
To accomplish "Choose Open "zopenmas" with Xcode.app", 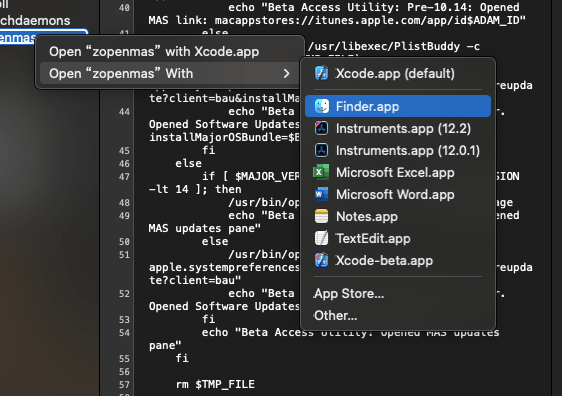I will click(154, 52).
